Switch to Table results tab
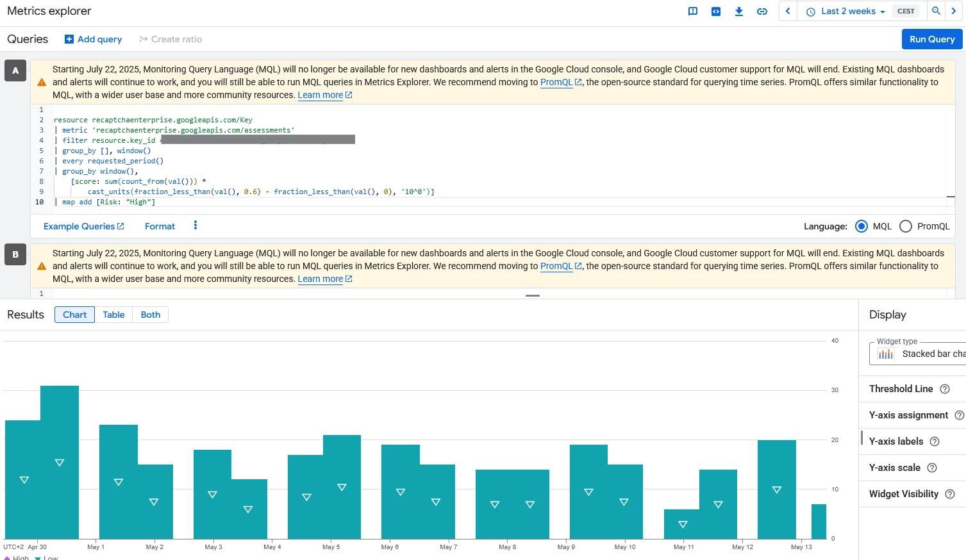The height and width of the screenshot is (560, 966). pyautogui.click(x=113, y=315)
